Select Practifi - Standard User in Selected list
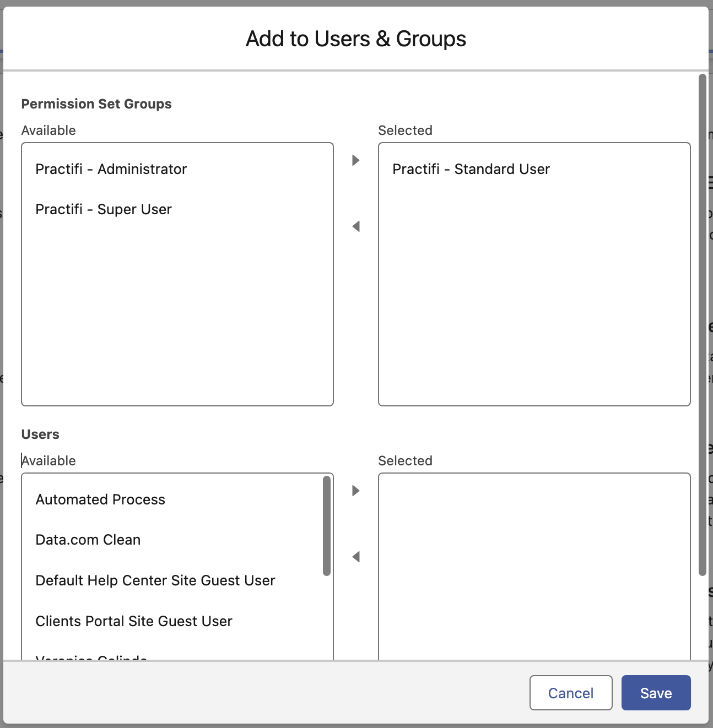713x728 pixels. [x=534, y=169]
